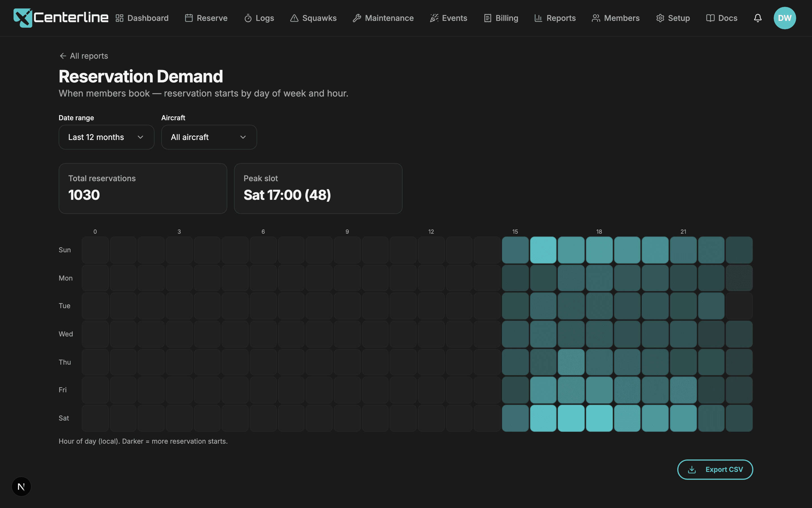Click the Peak slot card
Viewport: 812px width, 508px height.
[x=318, y=189]
